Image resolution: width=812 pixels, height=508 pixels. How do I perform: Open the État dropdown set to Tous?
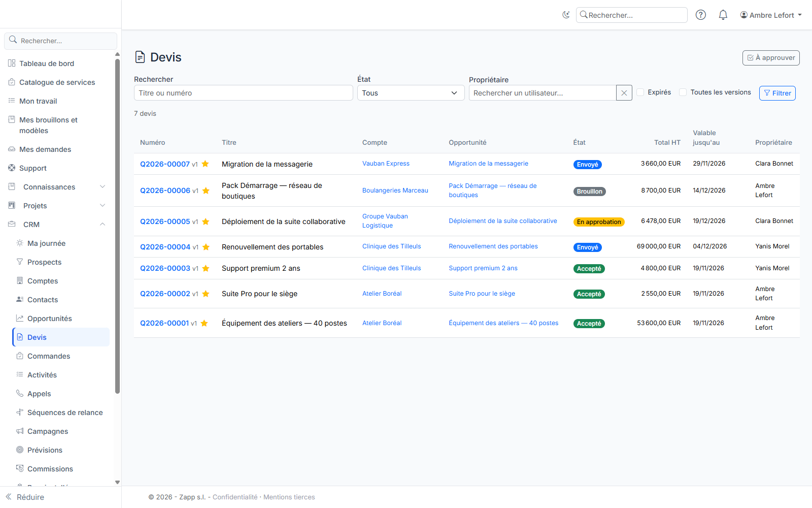(411, 93)
